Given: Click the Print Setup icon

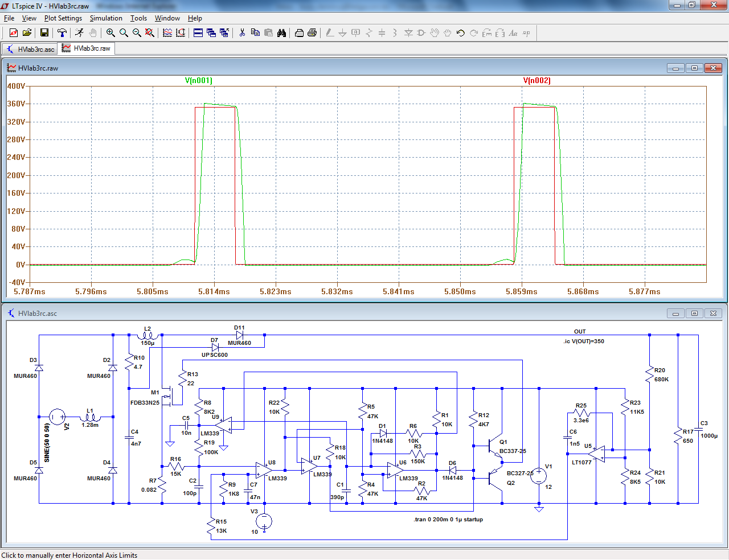Looking at the screenshot, I should (299, 33).
